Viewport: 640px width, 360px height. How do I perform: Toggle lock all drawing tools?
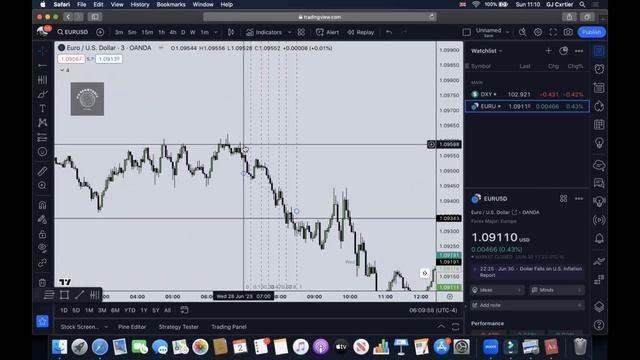coord(42,234)
